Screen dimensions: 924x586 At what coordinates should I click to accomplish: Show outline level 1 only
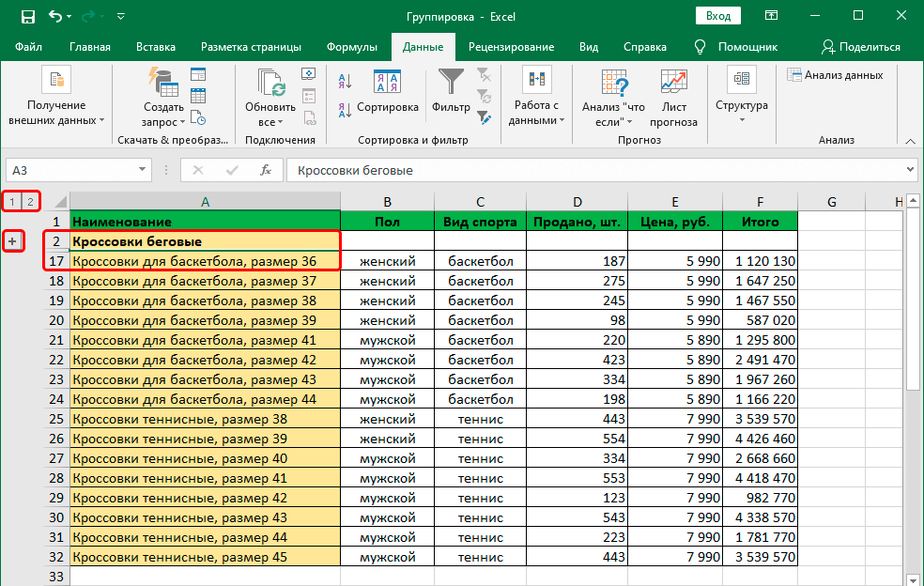11,201
